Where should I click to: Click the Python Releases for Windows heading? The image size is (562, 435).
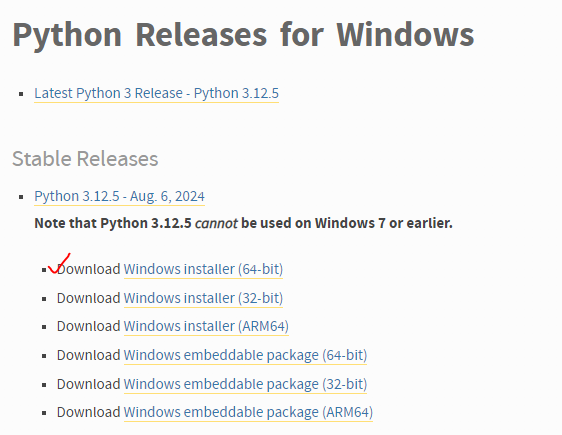click(243, 35)
